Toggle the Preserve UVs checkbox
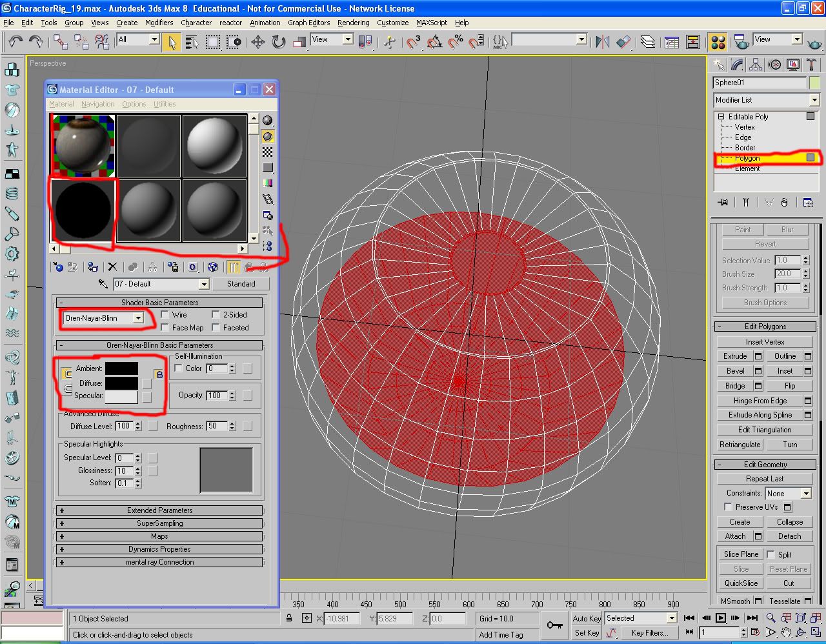Viewport: 826px width, 644px height. coord(728,507)
